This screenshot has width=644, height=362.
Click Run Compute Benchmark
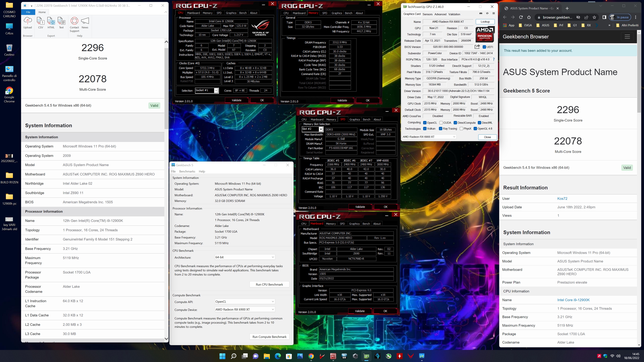point(269,337)
